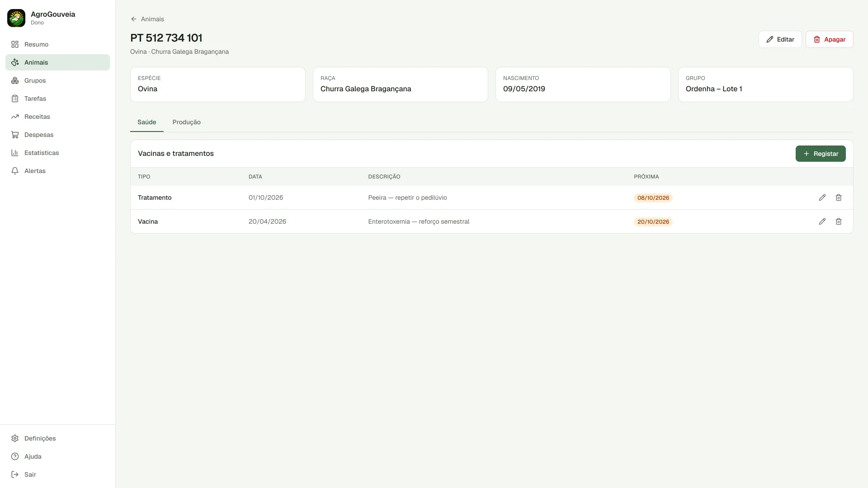Viewport: 868px width, 488px height.
Task: Click the Peeira — repetir o pedilúvio description
Action: (x=407, y=197)
